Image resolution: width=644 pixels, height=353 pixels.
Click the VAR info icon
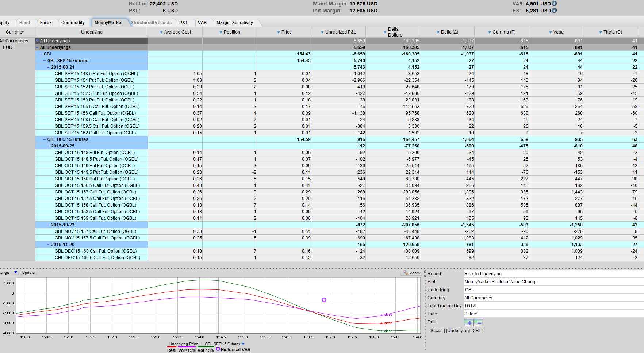[x=554, y=3]
